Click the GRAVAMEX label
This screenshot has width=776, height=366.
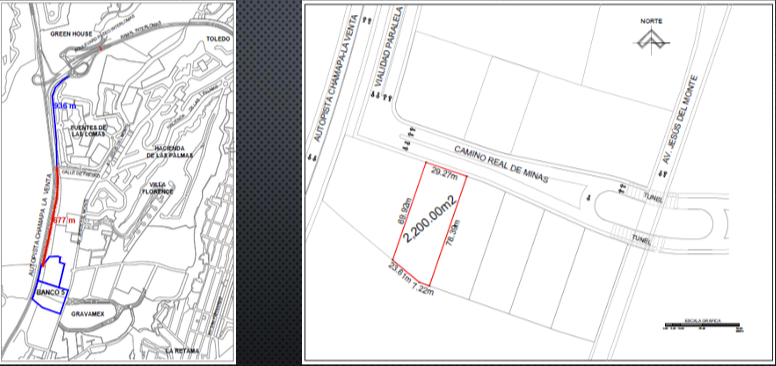[87, 314]
